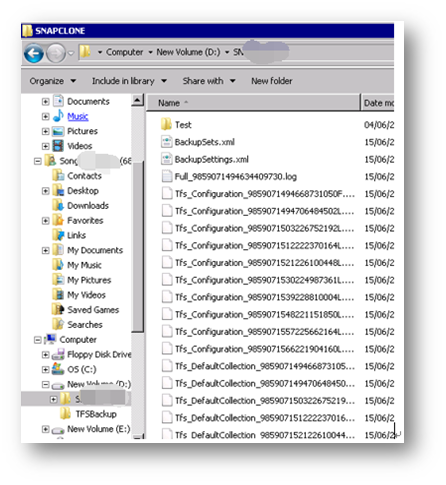Click the Downloads folder icon
Viewport: 446px width, 485px height.
click(x=58, y=205)
